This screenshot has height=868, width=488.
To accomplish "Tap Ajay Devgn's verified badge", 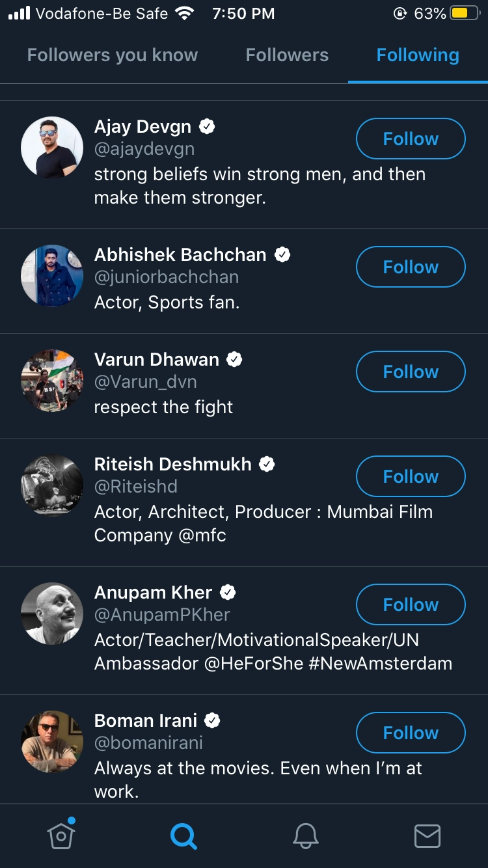I will 207,126.
